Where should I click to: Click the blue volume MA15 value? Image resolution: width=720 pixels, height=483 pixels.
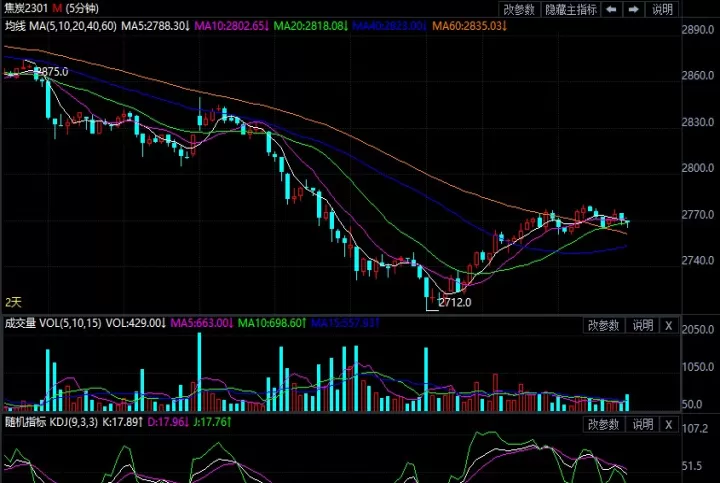pos(345,323)
